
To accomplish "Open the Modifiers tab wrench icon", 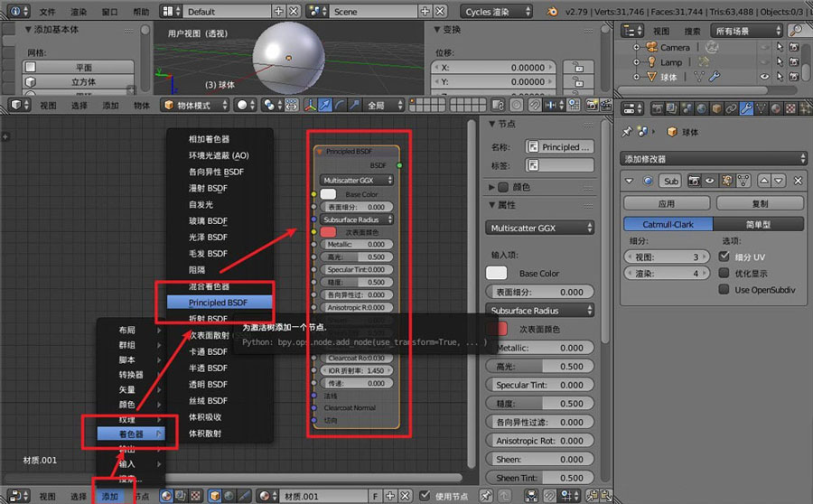I will [746, 108].
